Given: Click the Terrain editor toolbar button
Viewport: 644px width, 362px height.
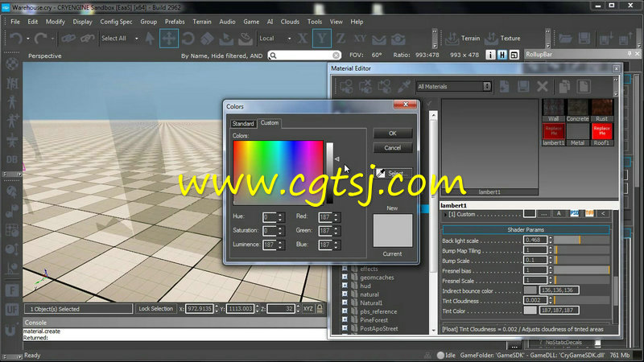Looking at the screenshot, I should click(462, 38).
